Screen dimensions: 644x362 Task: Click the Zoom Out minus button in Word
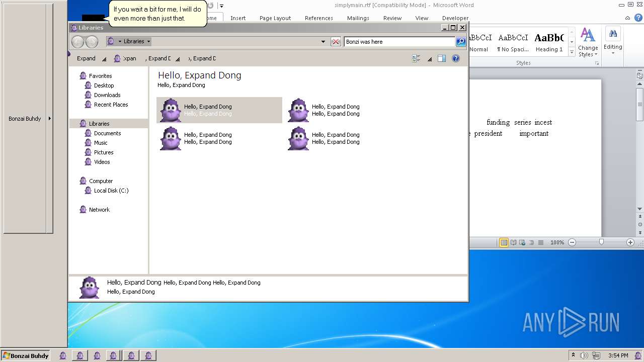pyautogui.click(x=572, y=242)
